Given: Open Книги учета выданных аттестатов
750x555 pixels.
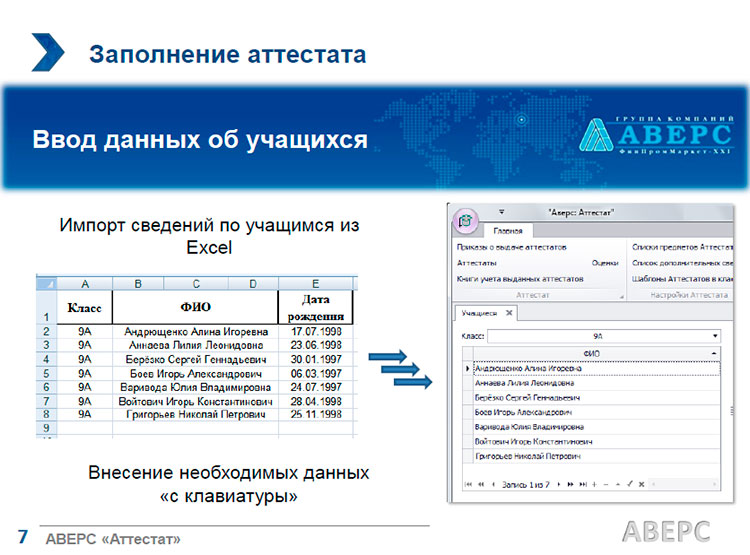Looking at the screenshot, I should click(x=520, y=279).
